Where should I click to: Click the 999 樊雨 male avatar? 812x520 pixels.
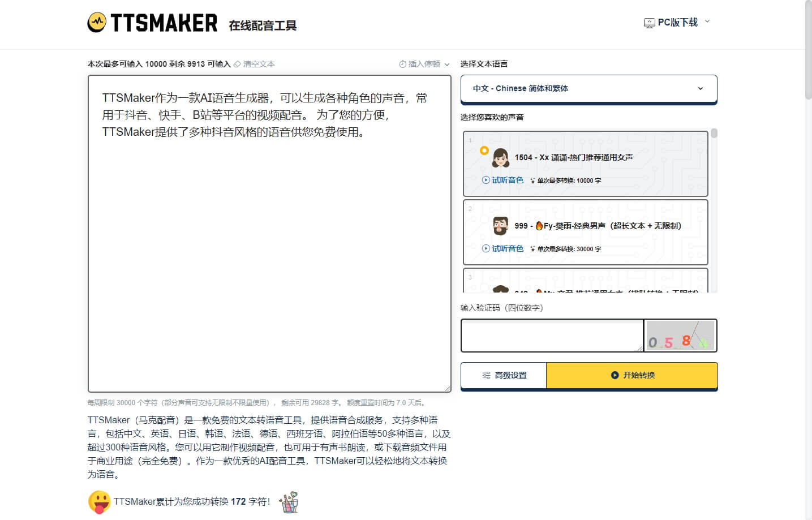point(500,226)
